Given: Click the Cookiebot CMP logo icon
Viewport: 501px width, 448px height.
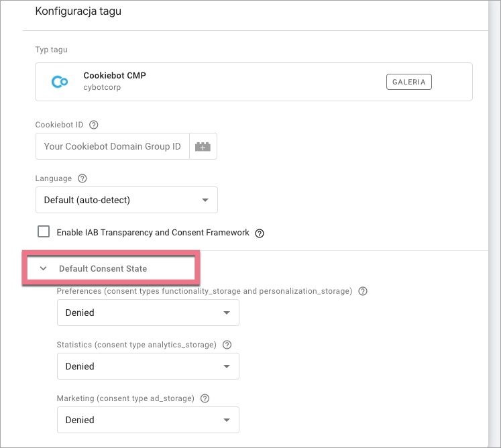Looking at the screenshot, I should 60,82.
